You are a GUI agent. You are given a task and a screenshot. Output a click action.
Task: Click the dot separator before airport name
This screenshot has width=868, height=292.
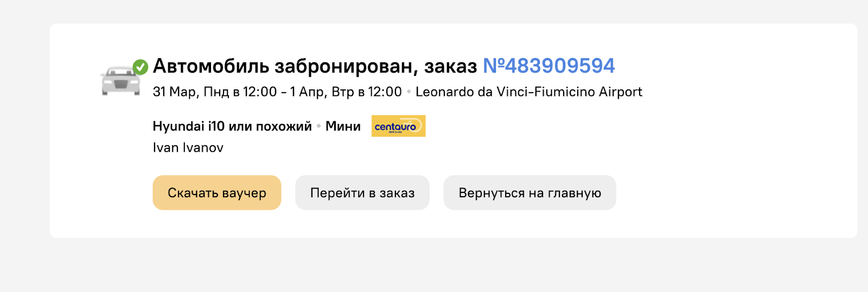pyautogui.click(x=409, y=92)
